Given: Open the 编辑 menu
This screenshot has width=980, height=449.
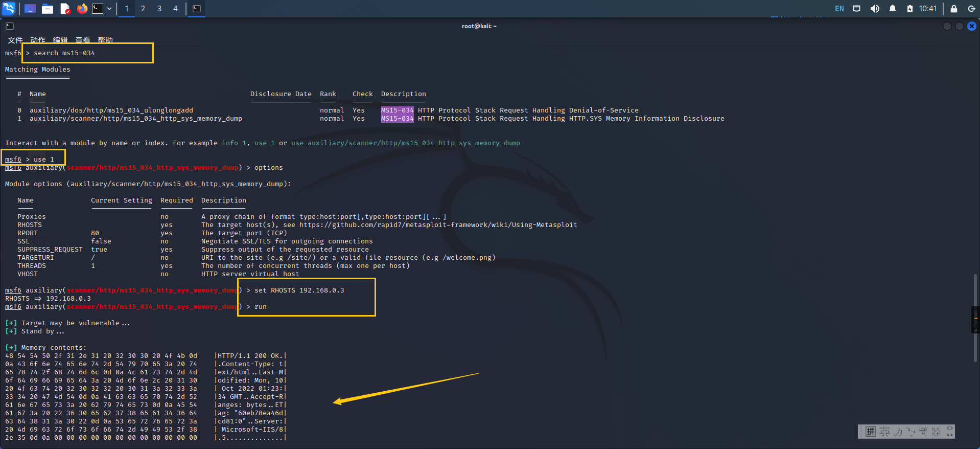Looking at the screenshot, I should pos(60,40).
